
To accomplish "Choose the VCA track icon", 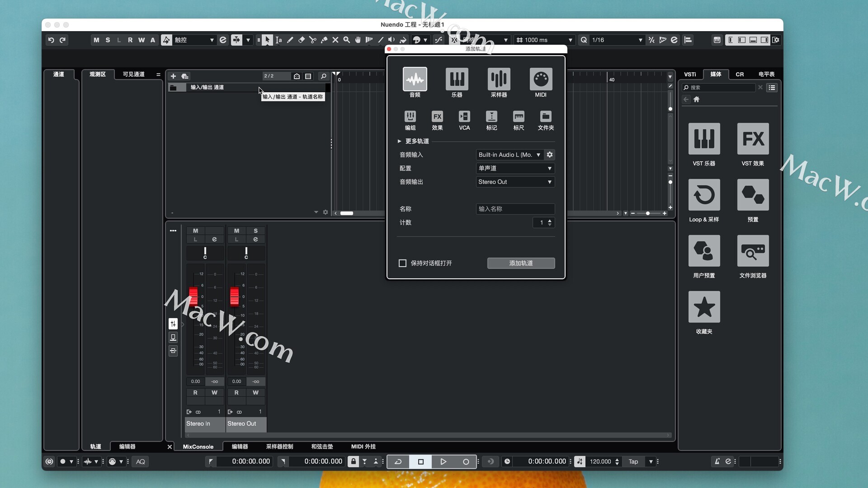I will click(464, 117).
